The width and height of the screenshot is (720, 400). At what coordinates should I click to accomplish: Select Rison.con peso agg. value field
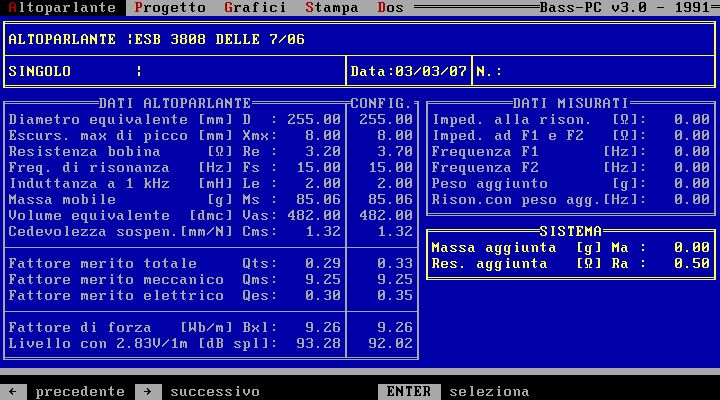[x=692, y=199]
